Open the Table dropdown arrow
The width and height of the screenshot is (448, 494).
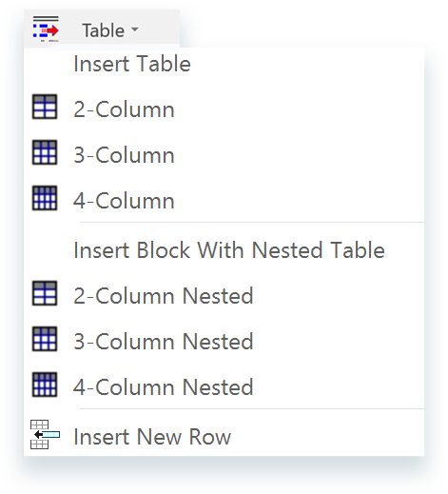[135, 30]
